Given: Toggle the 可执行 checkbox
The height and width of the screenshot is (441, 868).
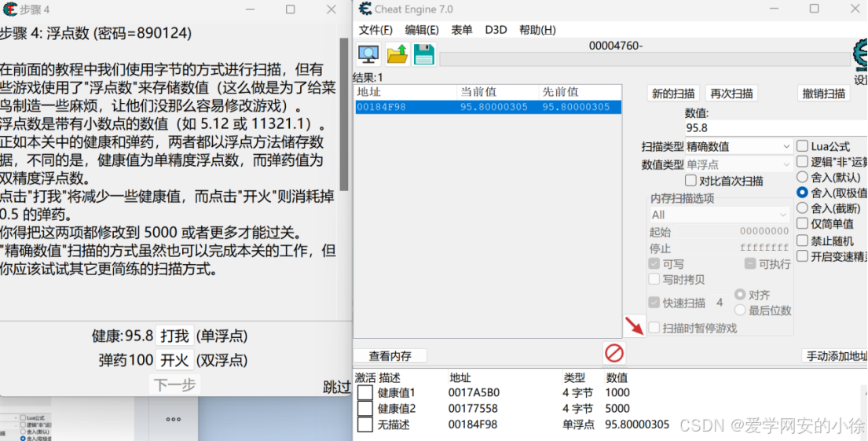Looking at the screenshot, I should click(x=750, y=263).
